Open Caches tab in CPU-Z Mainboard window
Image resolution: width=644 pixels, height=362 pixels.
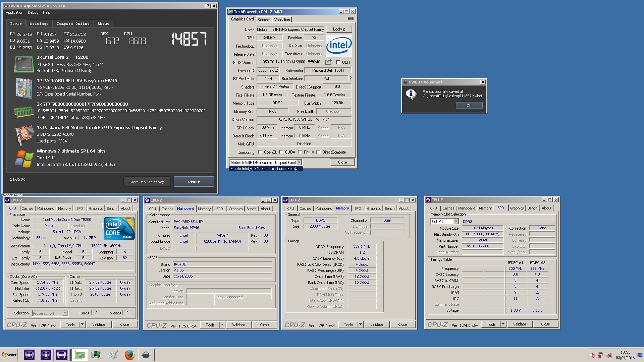click(167, 209)
